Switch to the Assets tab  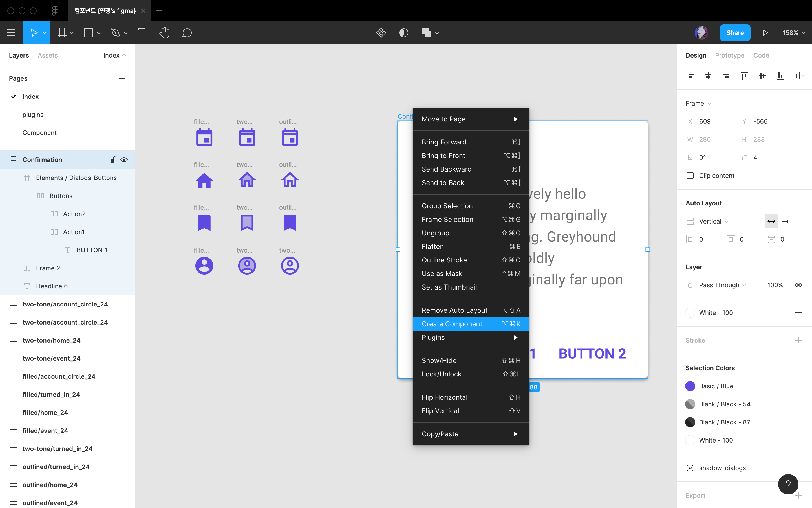[x=48, y=55]
